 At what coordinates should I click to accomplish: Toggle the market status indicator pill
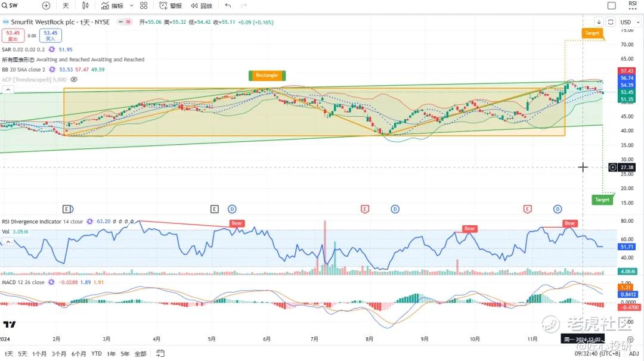[125, 22]
